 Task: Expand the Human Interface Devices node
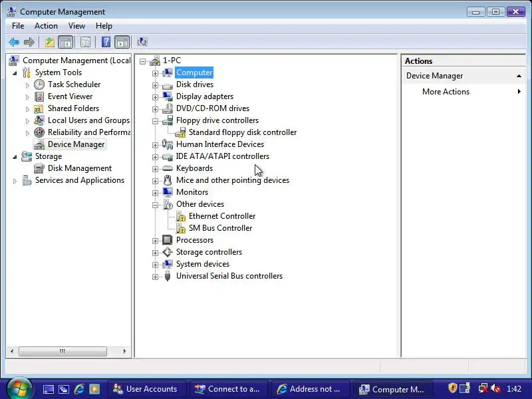(x=155, y=145)
